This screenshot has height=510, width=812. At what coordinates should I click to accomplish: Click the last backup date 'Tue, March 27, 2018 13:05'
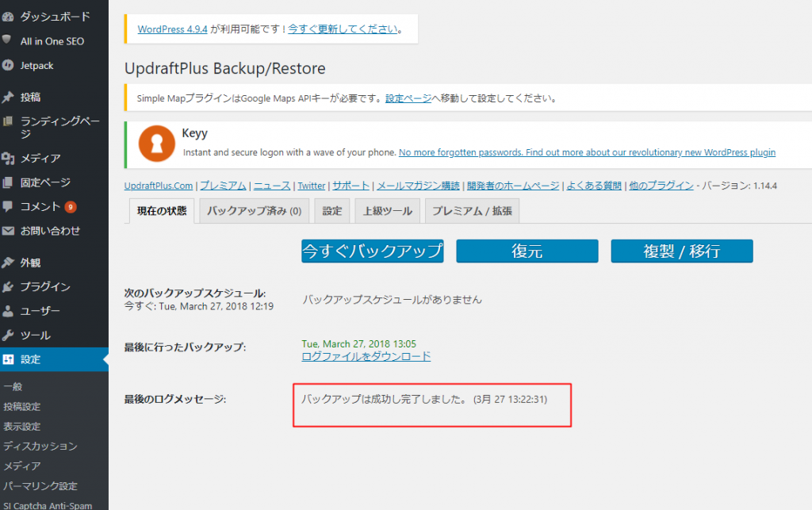click(x=359, y=343)
